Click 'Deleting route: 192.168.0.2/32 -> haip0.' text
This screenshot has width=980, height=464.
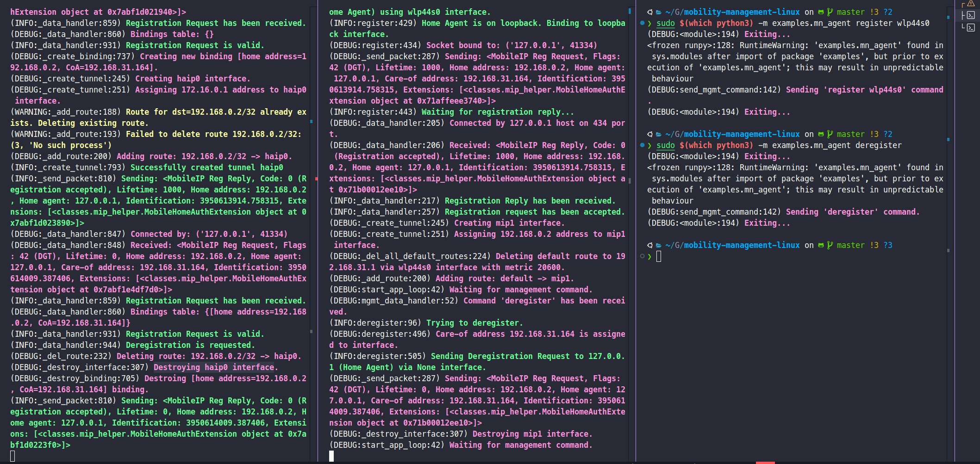(209, 356)
